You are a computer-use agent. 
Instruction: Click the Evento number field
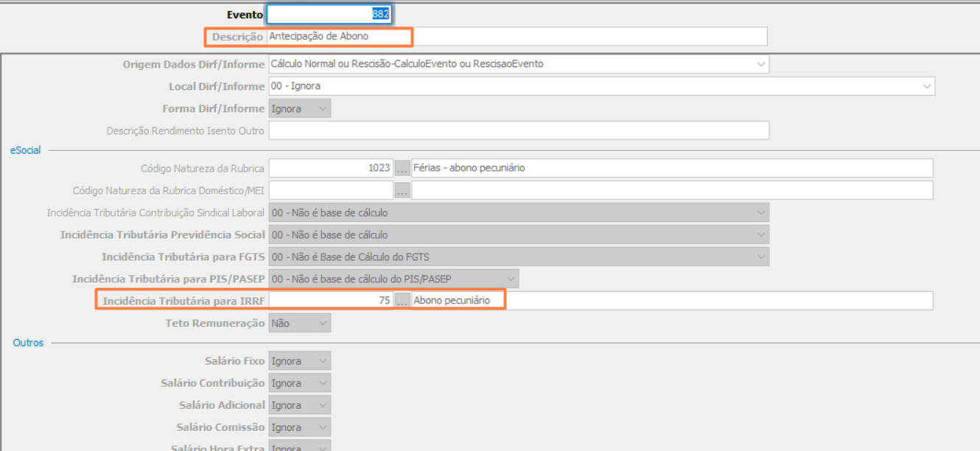tap(329, 14)
